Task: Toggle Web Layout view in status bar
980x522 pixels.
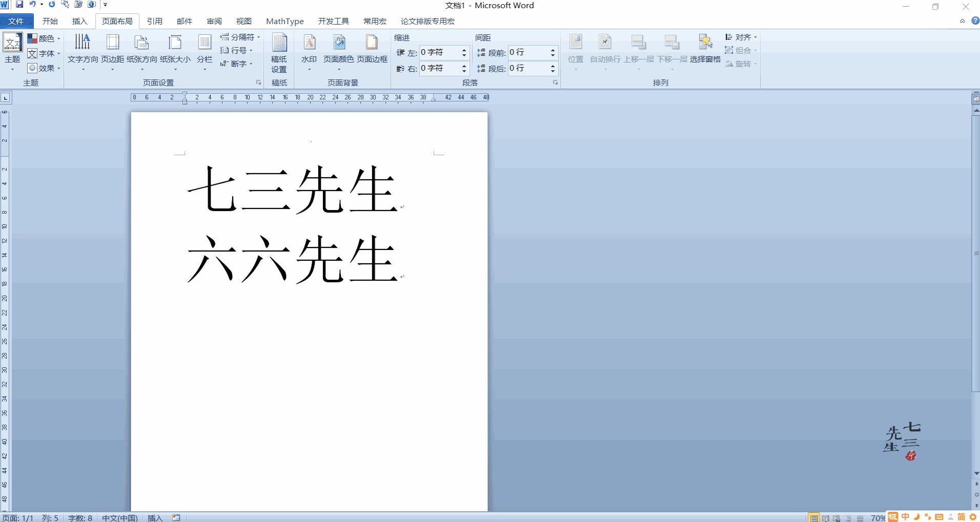Action: pos(836,518)
